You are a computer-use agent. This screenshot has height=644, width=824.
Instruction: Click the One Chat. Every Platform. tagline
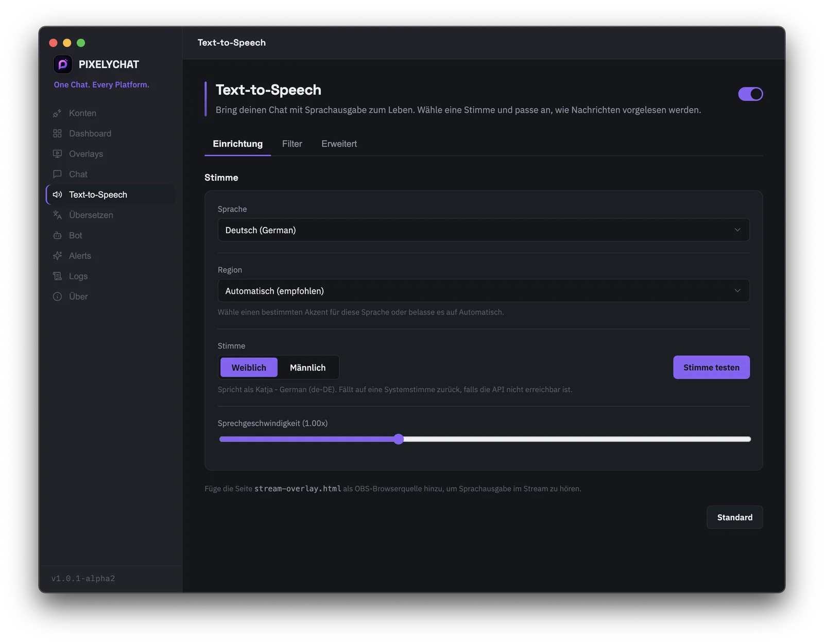point(101,84)
